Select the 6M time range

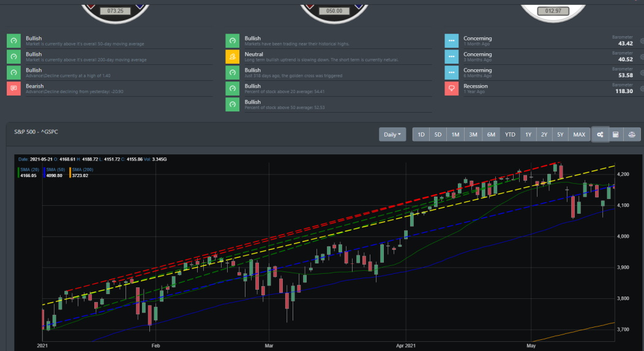tap(491, 134)
